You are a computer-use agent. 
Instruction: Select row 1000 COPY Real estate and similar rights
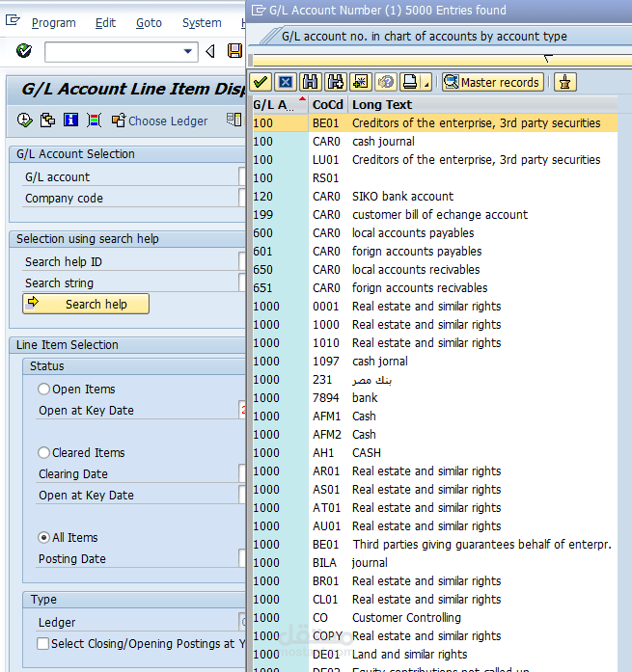(x=435, y=636)
